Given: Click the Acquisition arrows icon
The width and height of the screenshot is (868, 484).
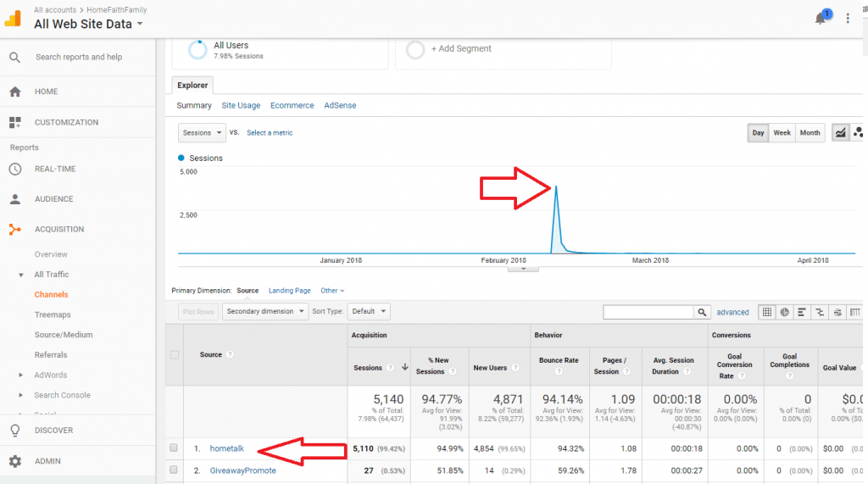Looking at the screenshot, I should (15, 229).
